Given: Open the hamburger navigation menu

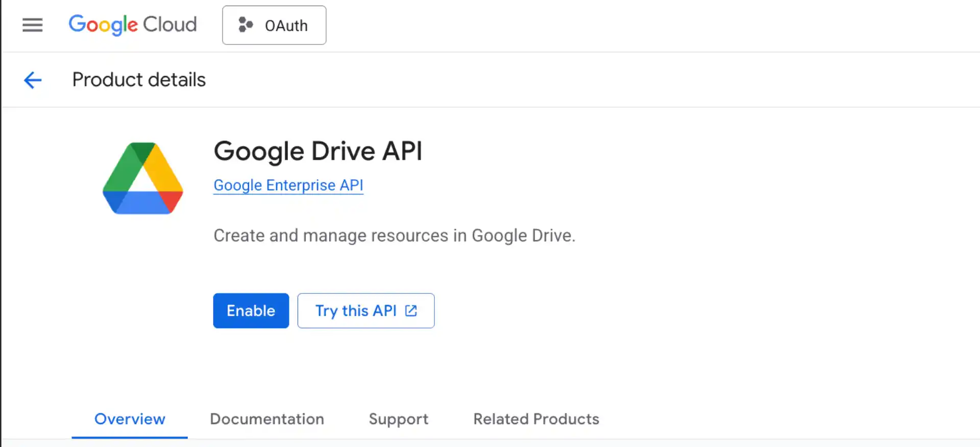Looking at the screenshot, I should pyautogui.click(x=33, y=25).
